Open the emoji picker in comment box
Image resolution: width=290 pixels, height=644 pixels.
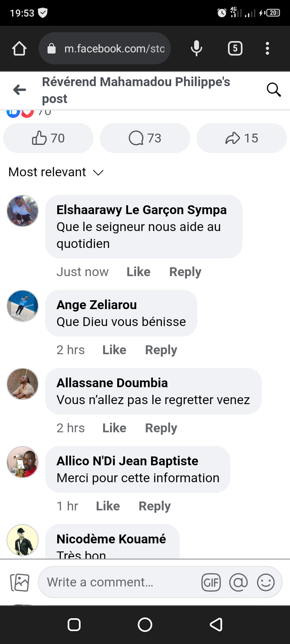click(x=266, y=582)
